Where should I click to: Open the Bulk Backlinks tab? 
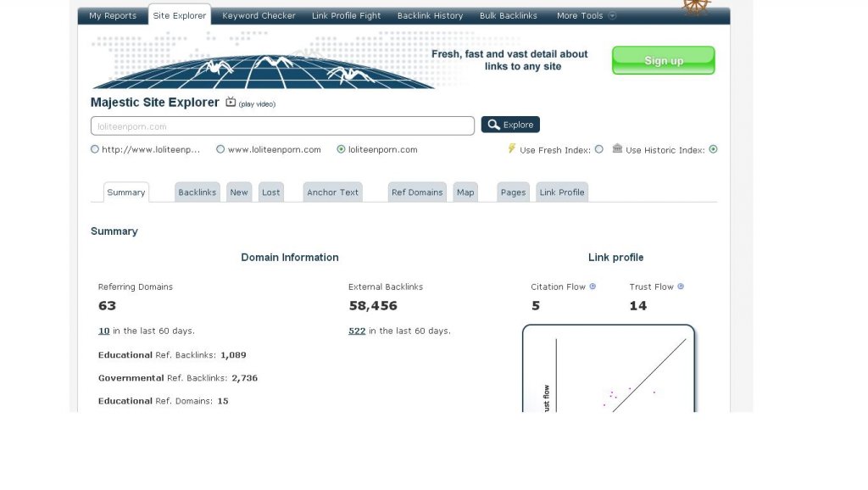tap(509, 15)
